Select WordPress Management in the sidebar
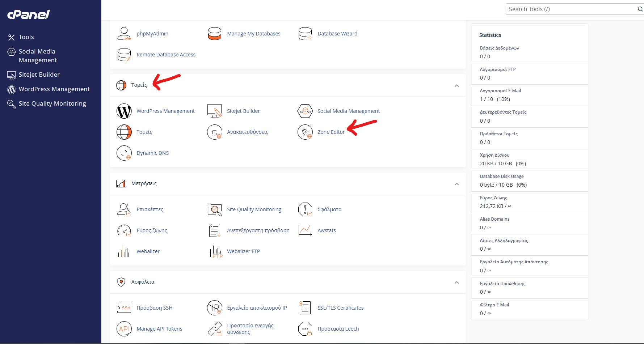Viewport: 644px width, 344px height. pos(54,89)
